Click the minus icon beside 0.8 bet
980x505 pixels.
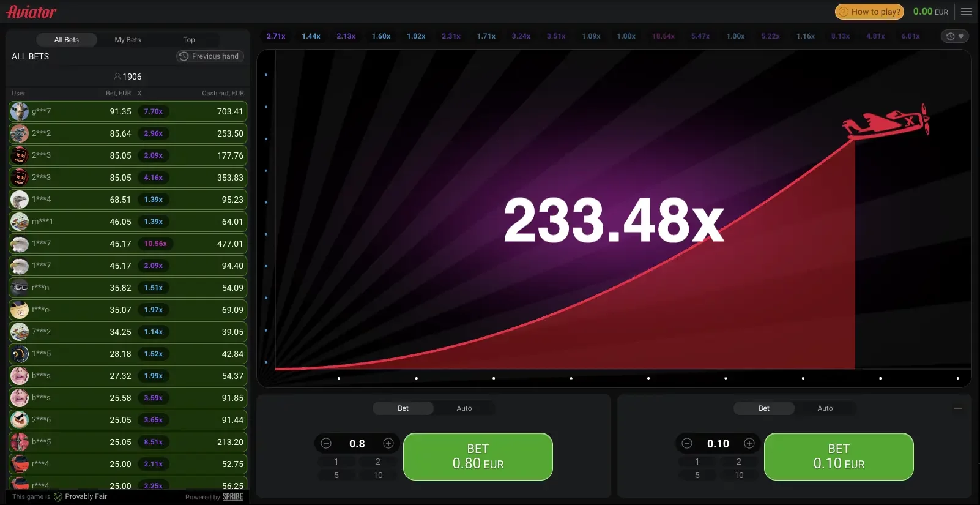tap(326, 443)
